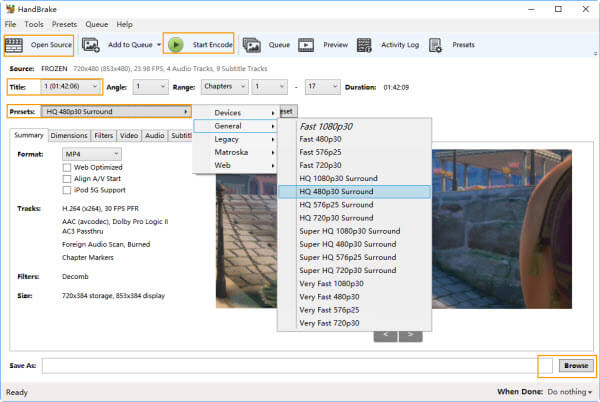600x402 pixels.
Task: Switch to the Dimensions tab
Action: pos(68,135)
